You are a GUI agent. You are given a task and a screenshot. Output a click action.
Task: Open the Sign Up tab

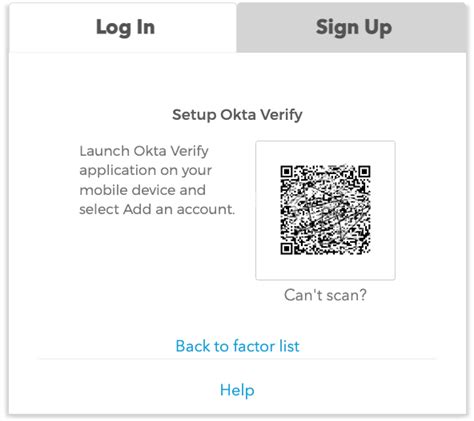click(x=352, y=28)
